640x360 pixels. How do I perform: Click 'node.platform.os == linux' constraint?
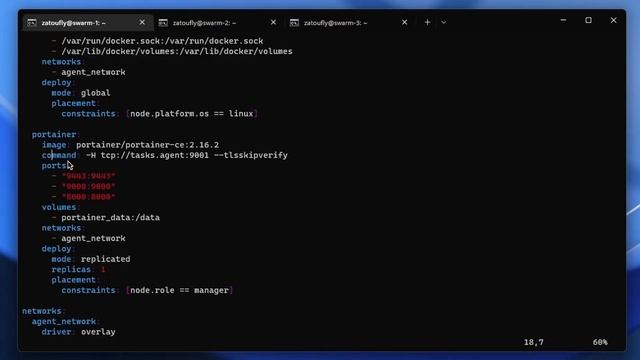tap(192, 114)
